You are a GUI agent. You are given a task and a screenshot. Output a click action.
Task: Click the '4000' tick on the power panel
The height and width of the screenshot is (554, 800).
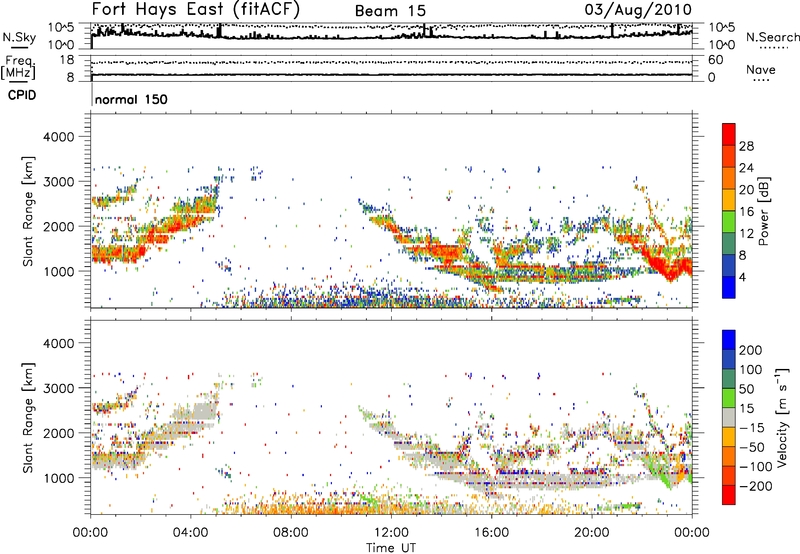58,137
